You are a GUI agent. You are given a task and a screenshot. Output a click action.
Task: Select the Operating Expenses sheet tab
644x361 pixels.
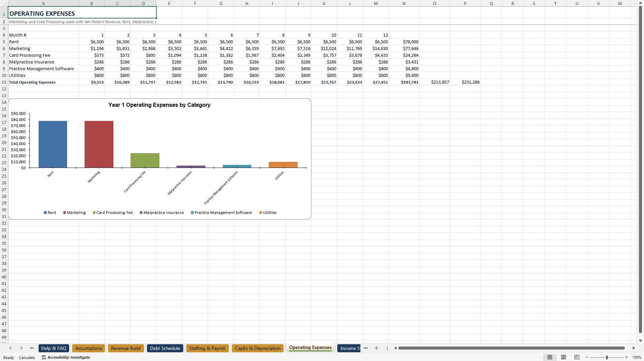[310, 348]
